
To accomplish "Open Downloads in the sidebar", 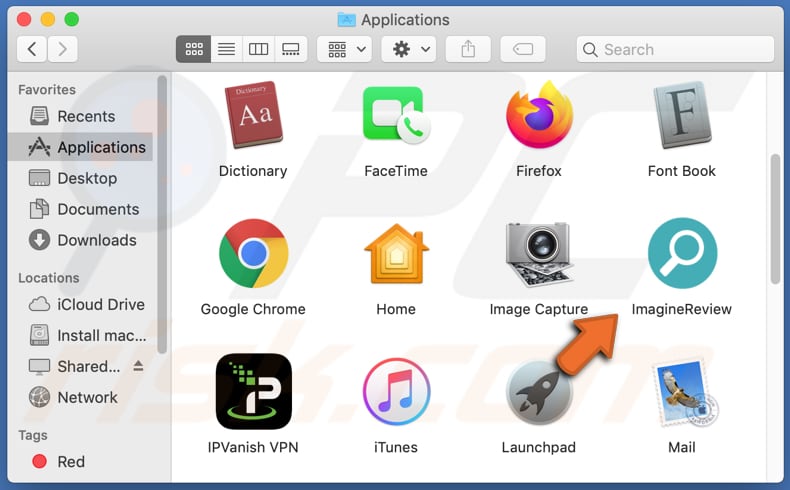I will pos(81,240).
